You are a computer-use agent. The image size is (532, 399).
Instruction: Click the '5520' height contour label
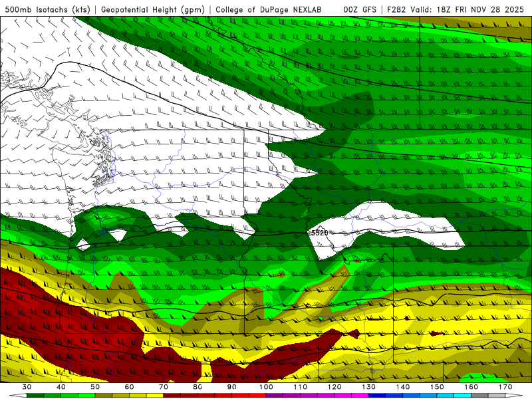(320, 233)
